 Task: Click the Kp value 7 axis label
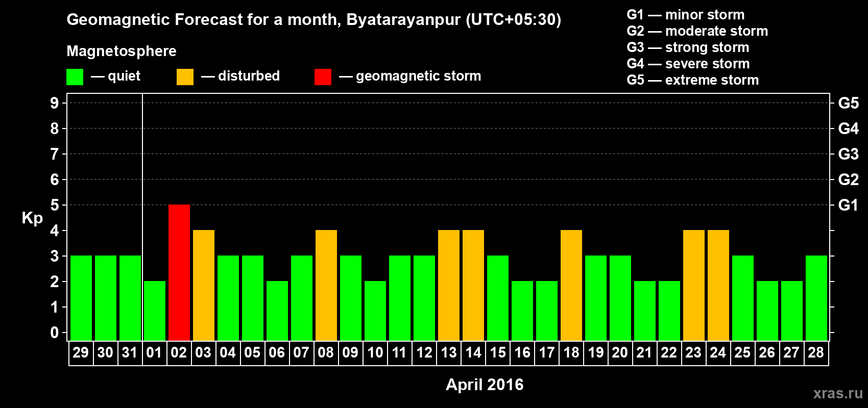[55, 154]
